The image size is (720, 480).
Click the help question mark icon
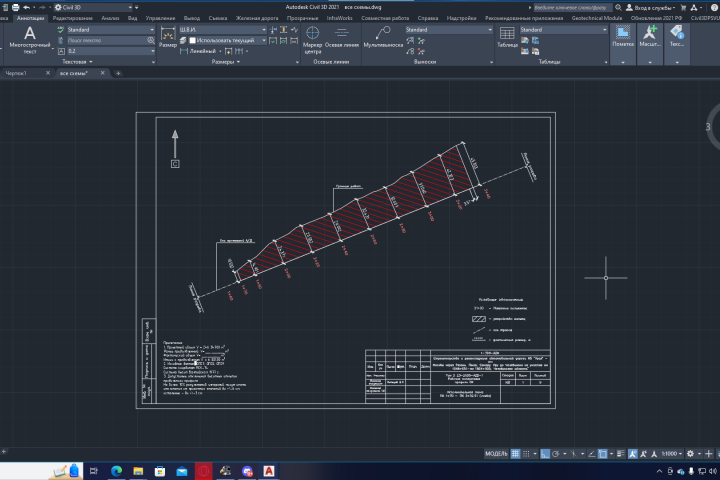(x=714, y=7)
